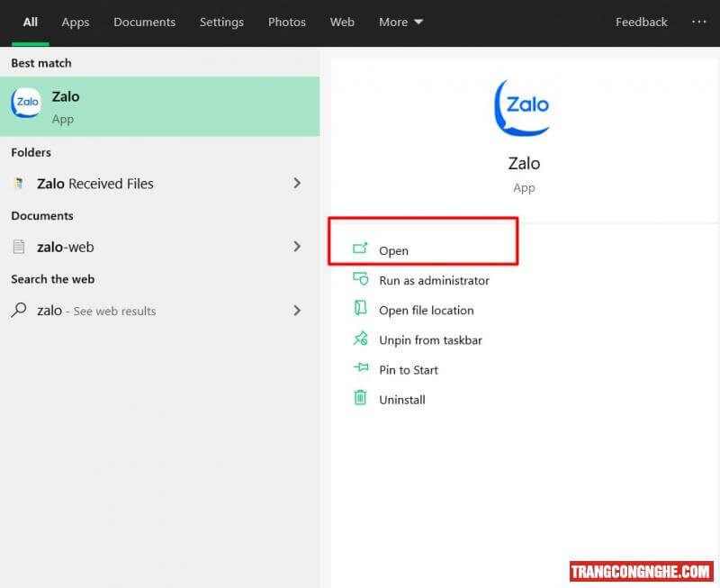Switch to the Apps tab

pyautogui.click(x=76, y=22)
